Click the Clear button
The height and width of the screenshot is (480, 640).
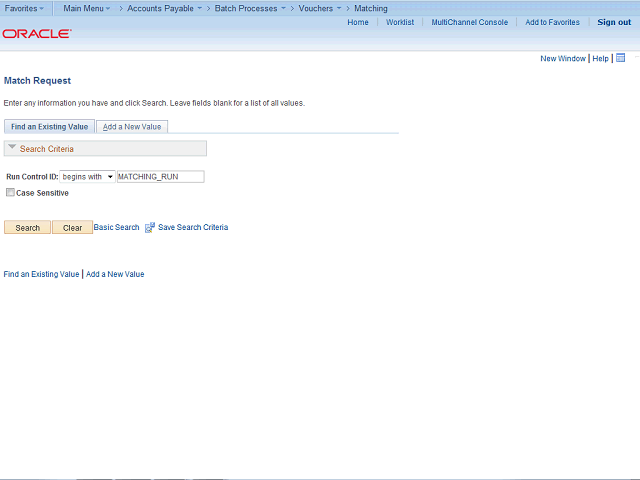[x=72, y=227]
